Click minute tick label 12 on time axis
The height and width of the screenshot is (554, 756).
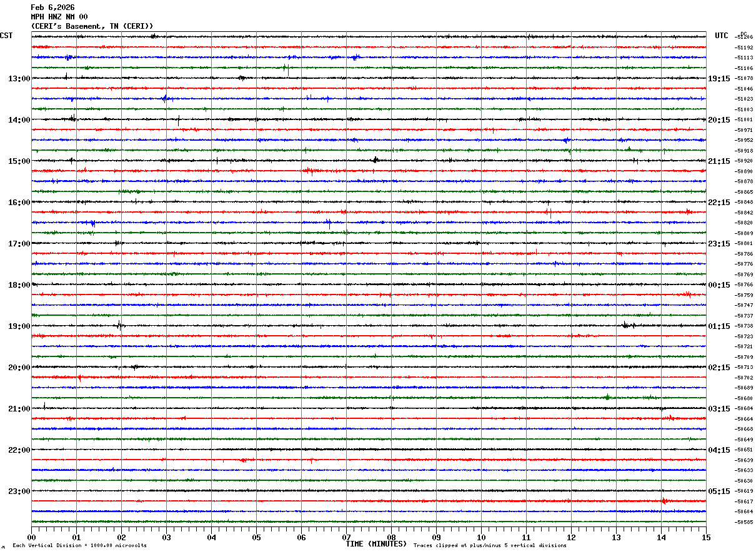point(571,537)
